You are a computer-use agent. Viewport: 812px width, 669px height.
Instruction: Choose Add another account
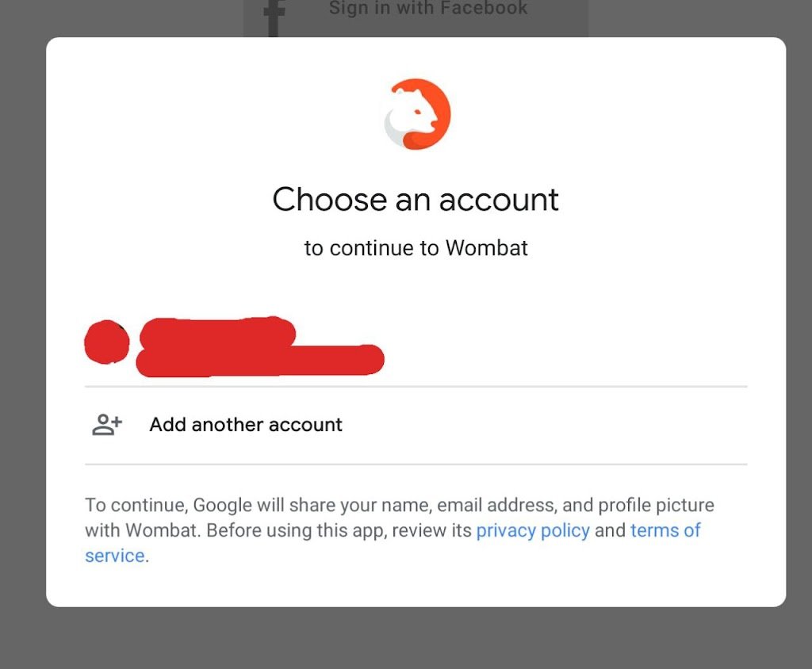tap(416, 425)
